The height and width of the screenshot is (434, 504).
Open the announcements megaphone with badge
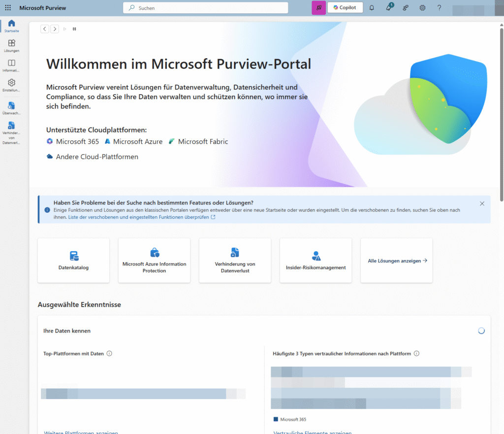click(x=388, y=7)
